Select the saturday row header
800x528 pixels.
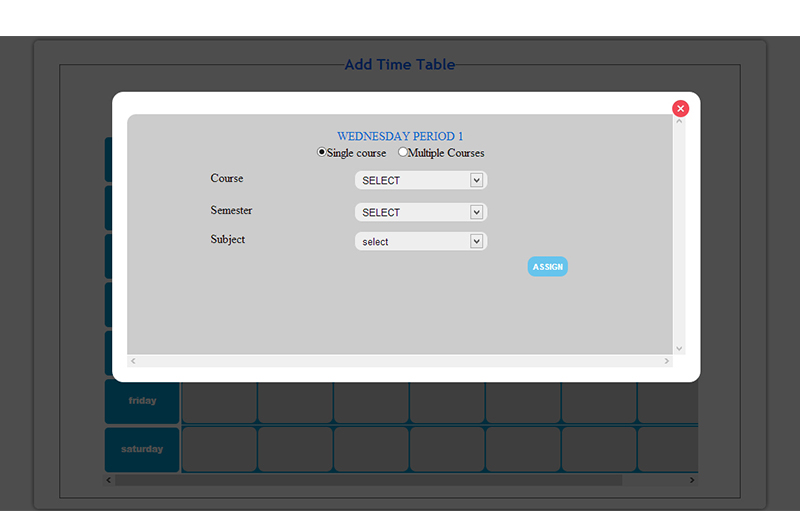click(142, 449)
